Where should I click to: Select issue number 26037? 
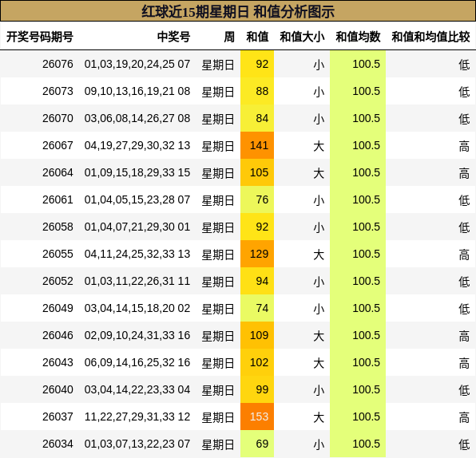pos(58,417)
